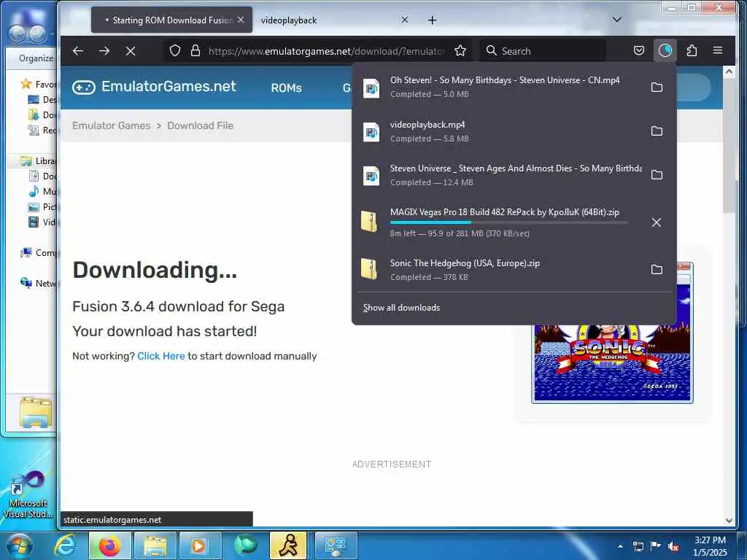Open the AIM running-man taskbar icon
The height and width of the screenshot is (560, 747).
288,545
